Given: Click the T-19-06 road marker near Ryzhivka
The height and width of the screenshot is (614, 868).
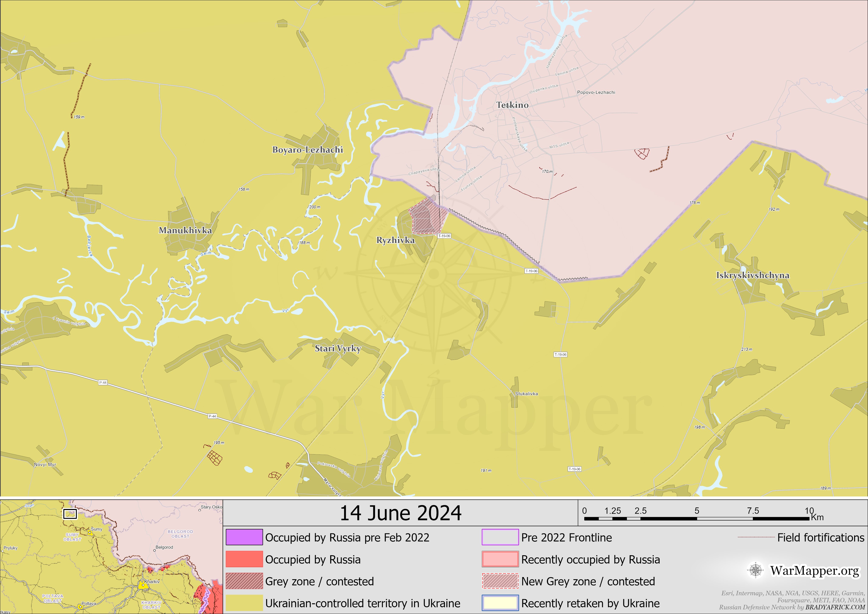Looking at the screenshot, I should (x=444, y=236).
